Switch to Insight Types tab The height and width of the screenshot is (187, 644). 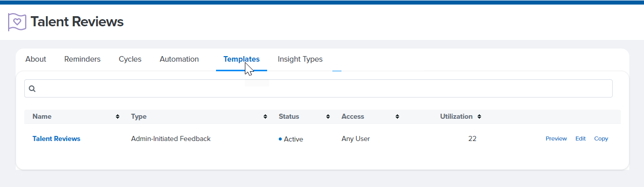(300, 59)
